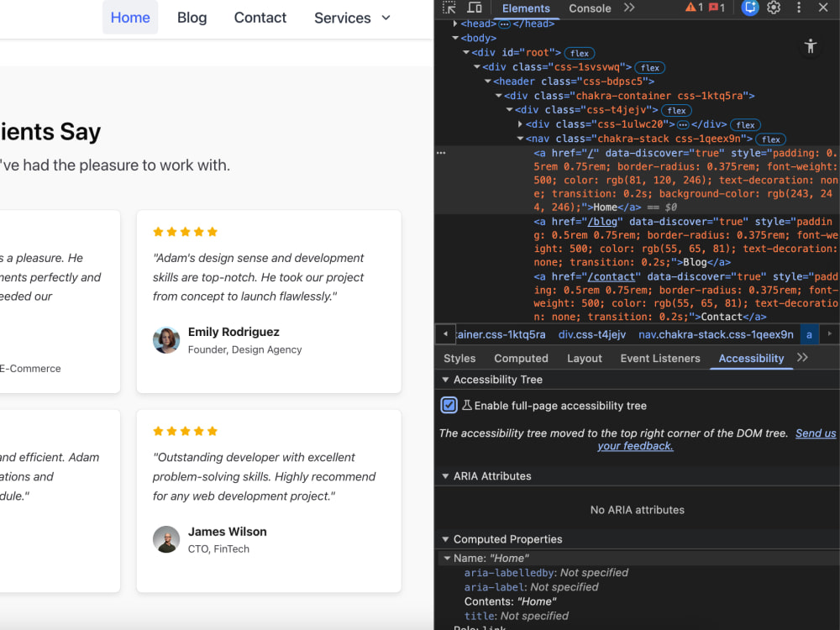Click 'aria-label: Not specified' row
Image resolution: width=840 pixels, height=630 pixels.
[x=531, y=587]
